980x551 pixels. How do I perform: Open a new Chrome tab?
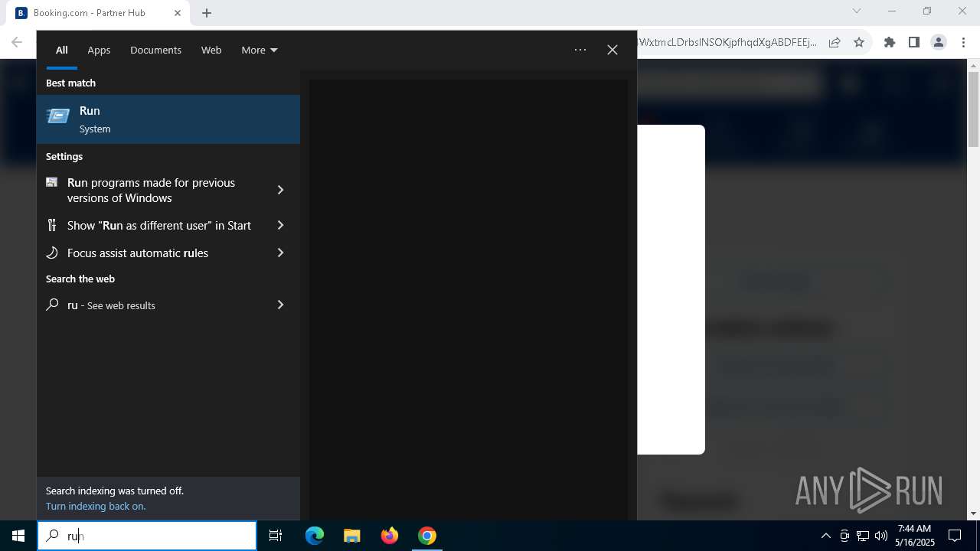coord(207,13)
